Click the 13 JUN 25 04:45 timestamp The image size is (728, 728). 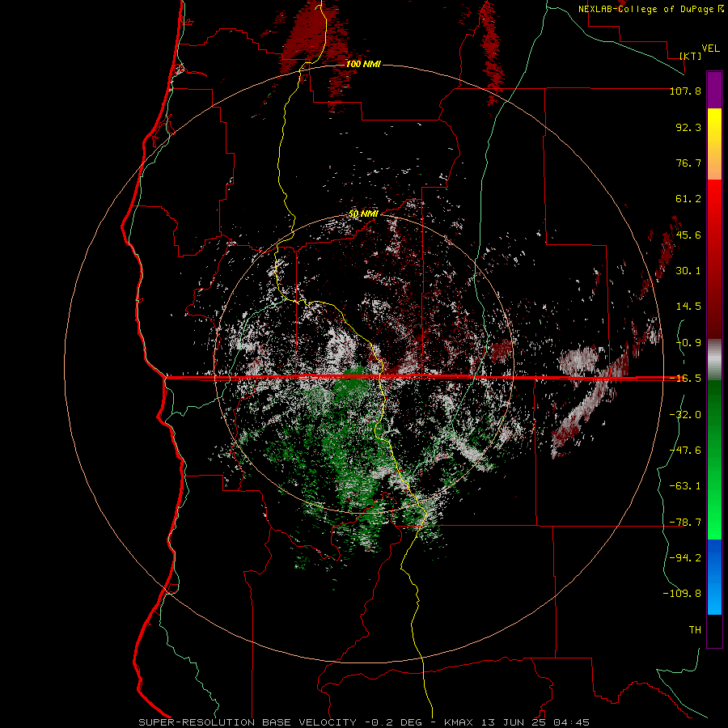535,722
